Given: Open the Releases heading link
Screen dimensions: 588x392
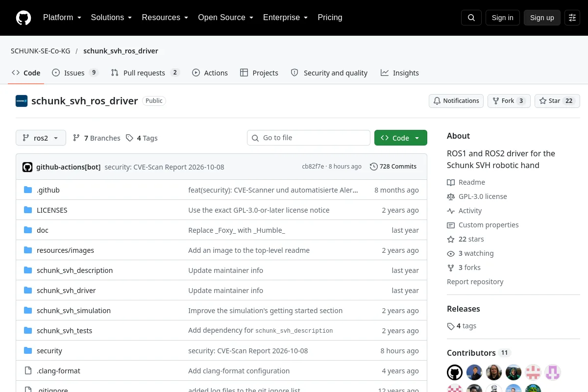Looking at the screenshot, I should (464, 309).
